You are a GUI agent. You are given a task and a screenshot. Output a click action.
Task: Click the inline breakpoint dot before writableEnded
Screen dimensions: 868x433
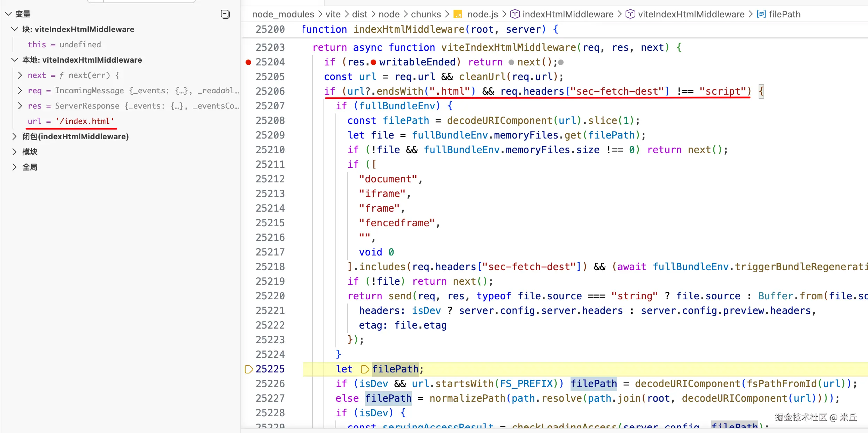[x=373, y=62]
